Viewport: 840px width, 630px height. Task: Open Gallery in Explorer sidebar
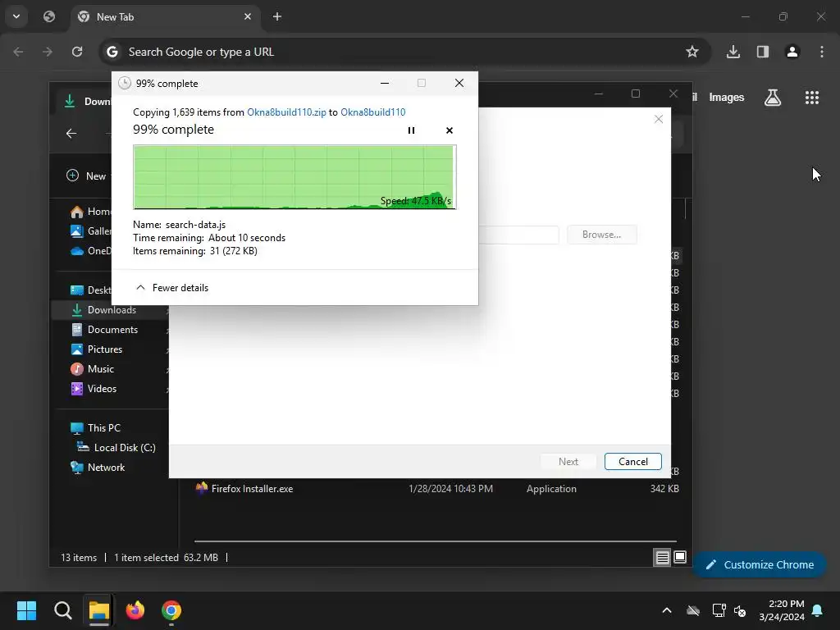click(x=91, y=231)
